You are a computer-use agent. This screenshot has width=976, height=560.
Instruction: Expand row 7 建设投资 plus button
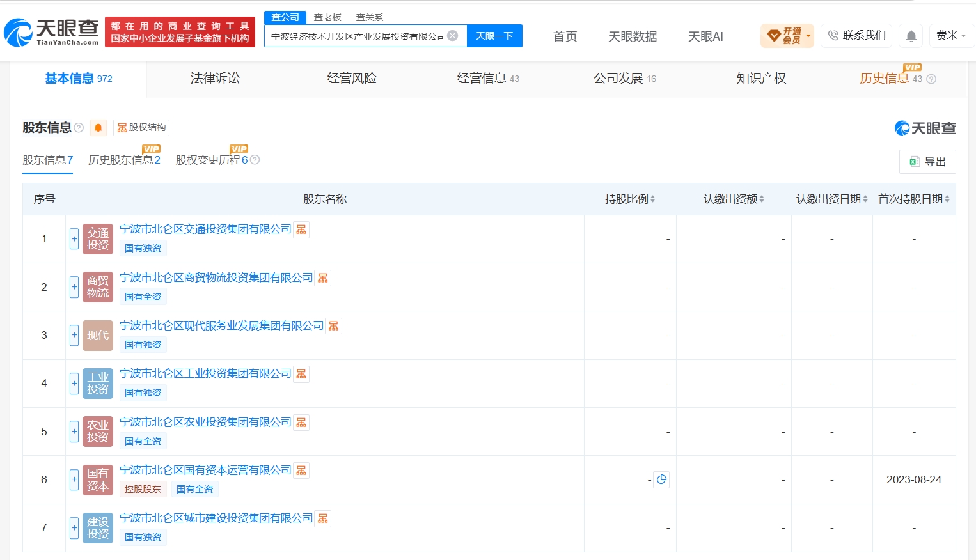[x=74, y=528]
